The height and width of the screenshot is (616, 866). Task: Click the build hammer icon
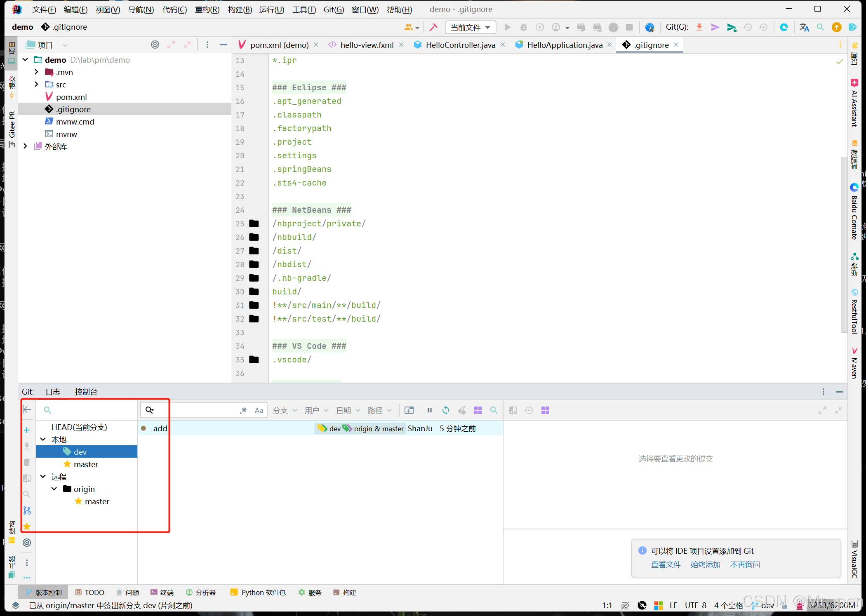point(433,27)
